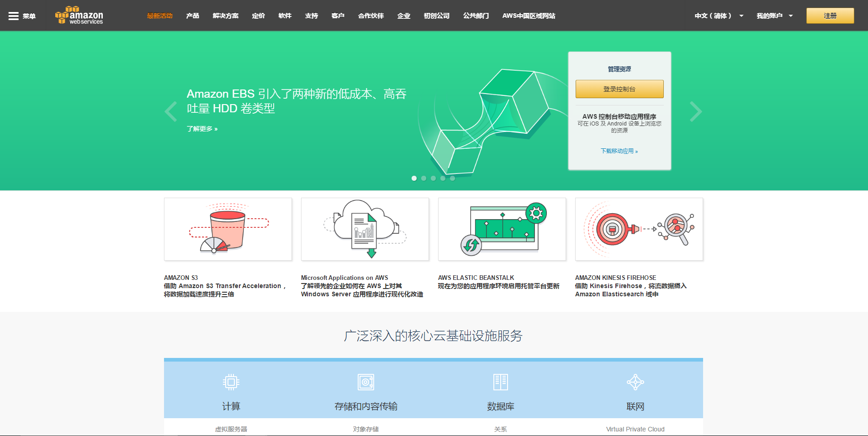
Task: Select the fifth carousel dot
Action: tap(452, 179)
